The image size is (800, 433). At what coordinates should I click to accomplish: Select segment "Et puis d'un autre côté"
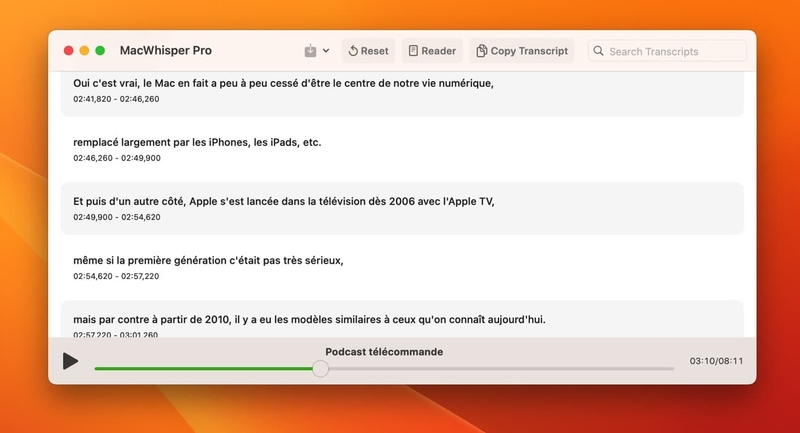(402, 209)
